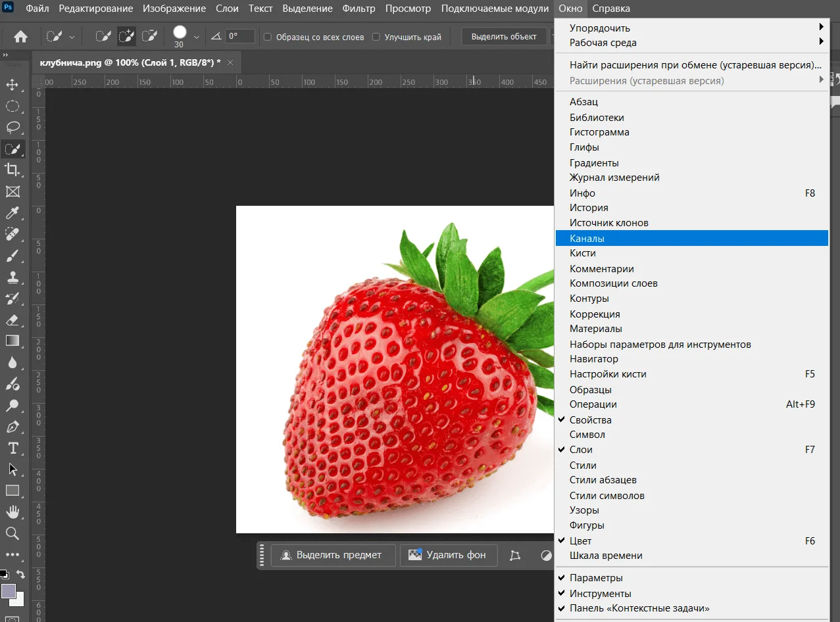
Task: Check the 'Улучшить край' option
Action: (x=376, y=37)
